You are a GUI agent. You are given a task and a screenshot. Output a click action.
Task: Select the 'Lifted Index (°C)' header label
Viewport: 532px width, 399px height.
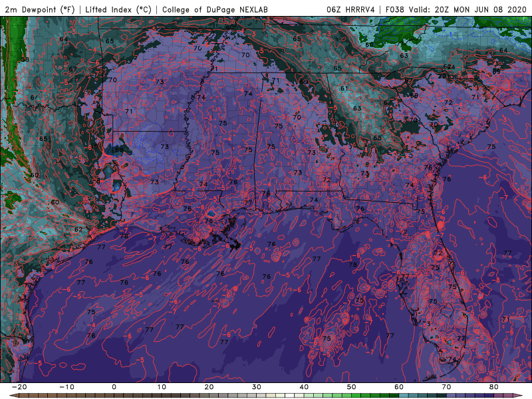pyautogui.click(x=118, y=9)
